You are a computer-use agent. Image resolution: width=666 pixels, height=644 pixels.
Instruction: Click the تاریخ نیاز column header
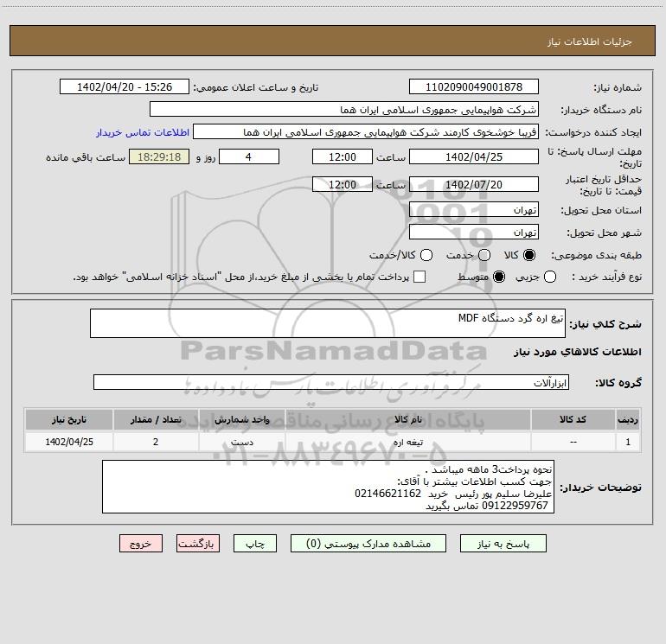coord(69,419)
